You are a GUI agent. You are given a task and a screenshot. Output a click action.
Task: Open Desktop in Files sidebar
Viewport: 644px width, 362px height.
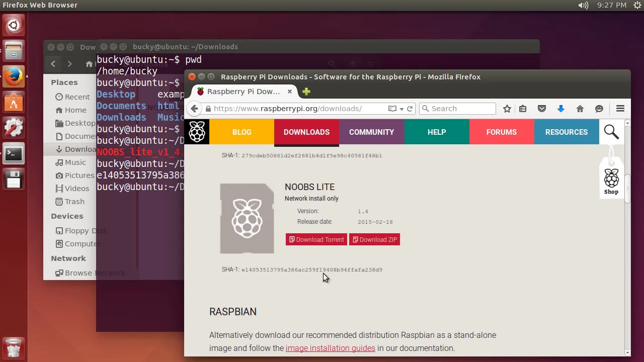pyautogui.click(x=75, y=123)
